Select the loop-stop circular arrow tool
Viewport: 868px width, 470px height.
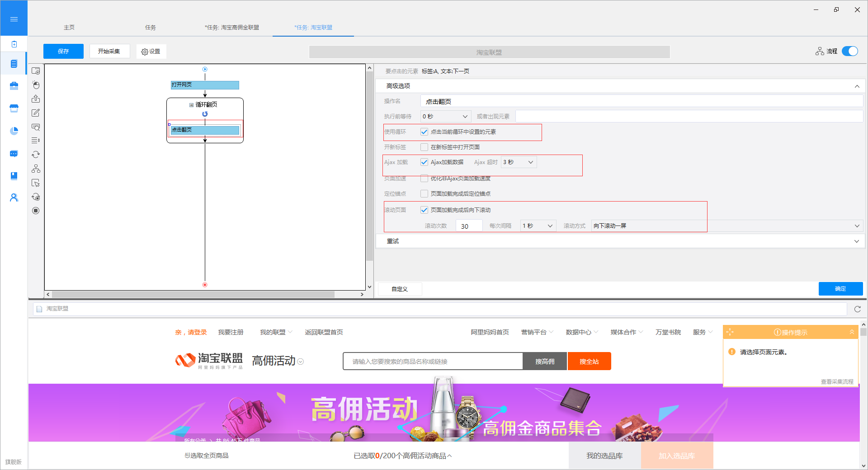(36, 197)
